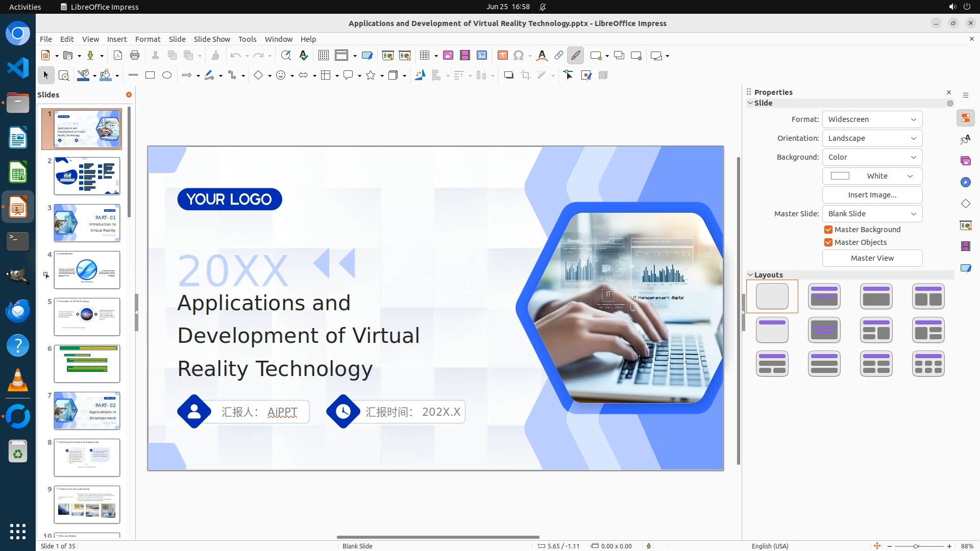
Task: Select the Ellipse drawing tool
Action: coord(167,76)
